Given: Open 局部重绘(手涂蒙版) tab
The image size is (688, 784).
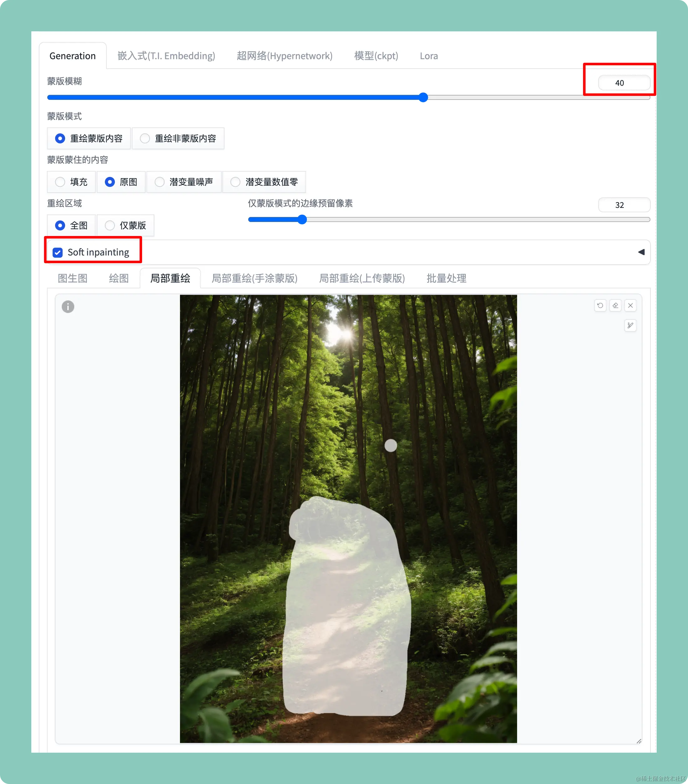Looking at the screenshot, I should (254, 278).
